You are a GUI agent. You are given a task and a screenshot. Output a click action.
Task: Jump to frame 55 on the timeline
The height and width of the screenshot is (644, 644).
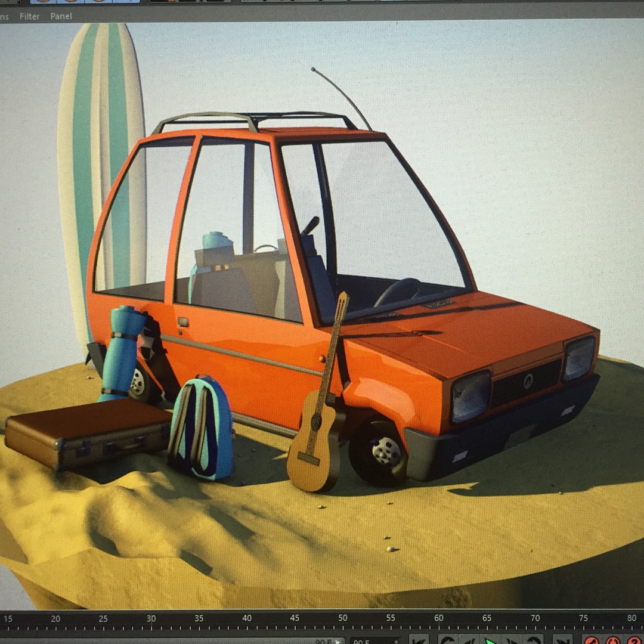click(391, 618)
